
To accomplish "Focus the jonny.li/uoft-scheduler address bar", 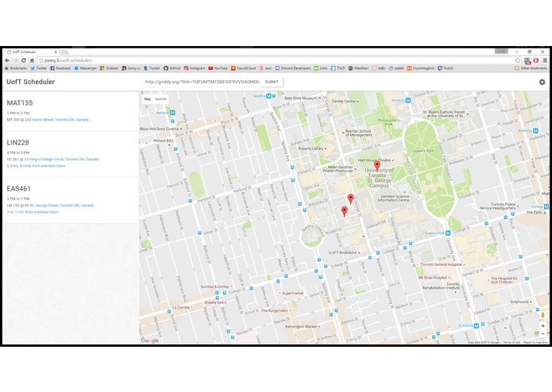I will [x=276, y=60].
